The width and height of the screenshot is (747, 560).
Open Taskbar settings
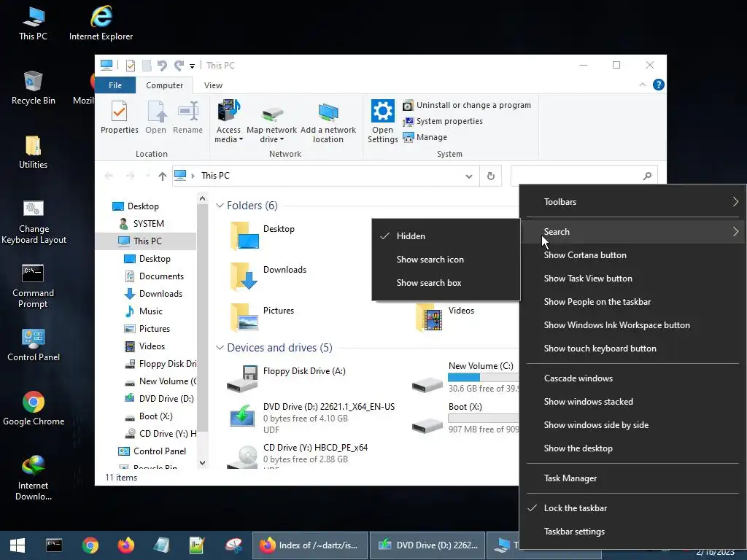coord(632,532)
